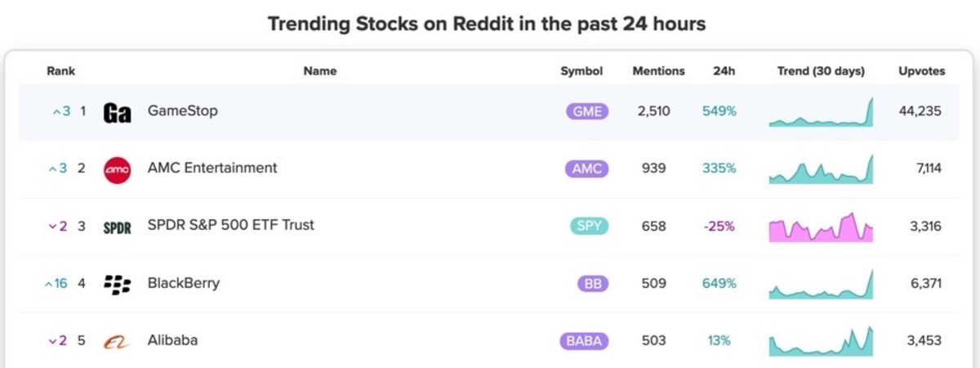The image size is (980, 368).
Task: Click the AMC Entertainment red logo
Action: pyautogui.click(x=117, y=169)
